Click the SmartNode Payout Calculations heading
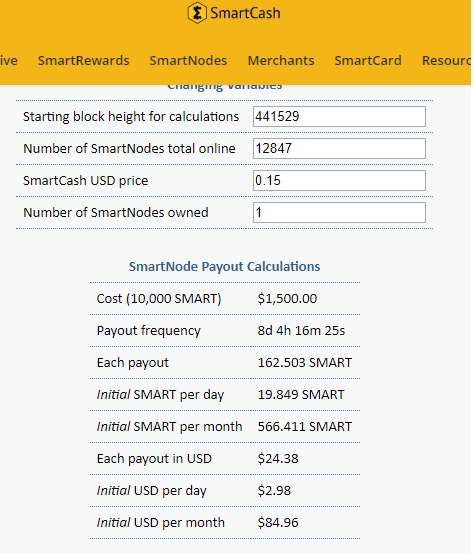The image size is (473, 553). click(x=224, y=267)
